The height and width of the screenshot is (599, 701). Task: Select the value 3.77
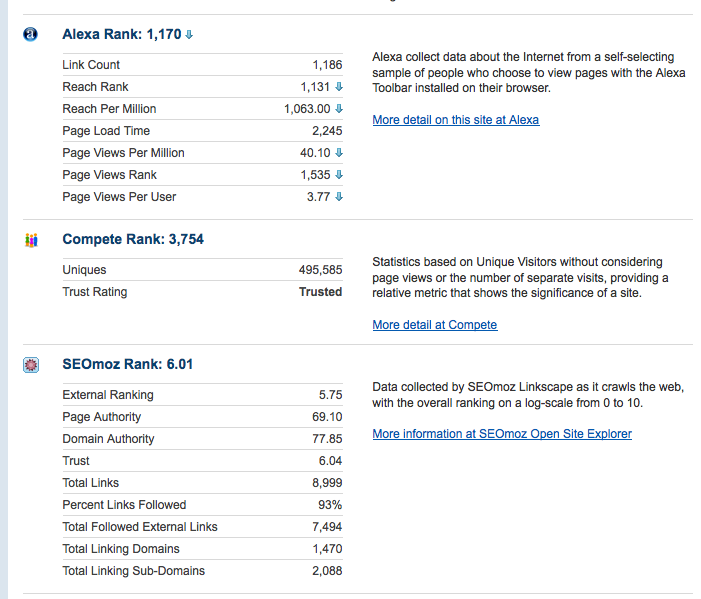[318, 197]
